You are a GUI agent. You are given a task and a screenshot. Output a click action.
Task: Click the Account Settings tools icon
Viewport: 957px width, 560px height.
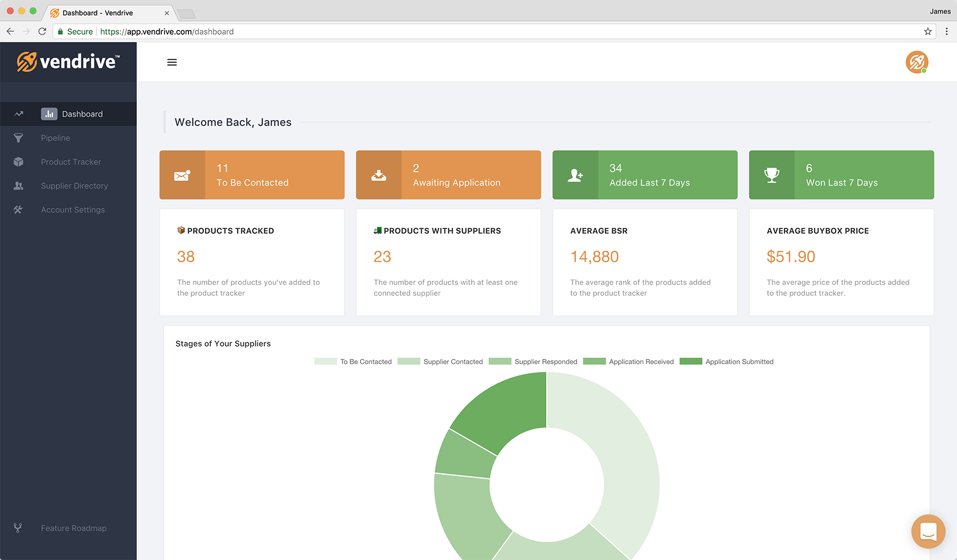pos(18,210)
